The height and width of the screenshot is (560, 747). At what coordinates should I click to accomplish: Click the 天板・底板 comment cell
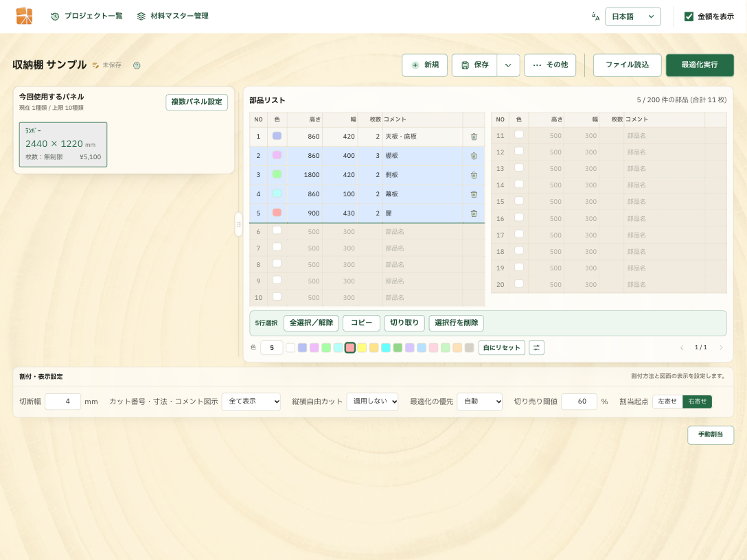(x=422, y=137)
